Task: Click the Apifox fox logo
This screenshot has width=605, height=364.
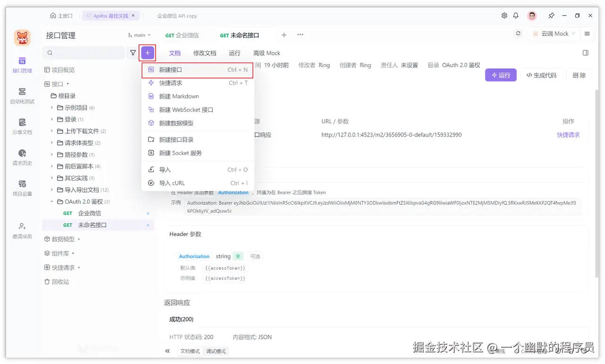Action: tap(22, 38)
